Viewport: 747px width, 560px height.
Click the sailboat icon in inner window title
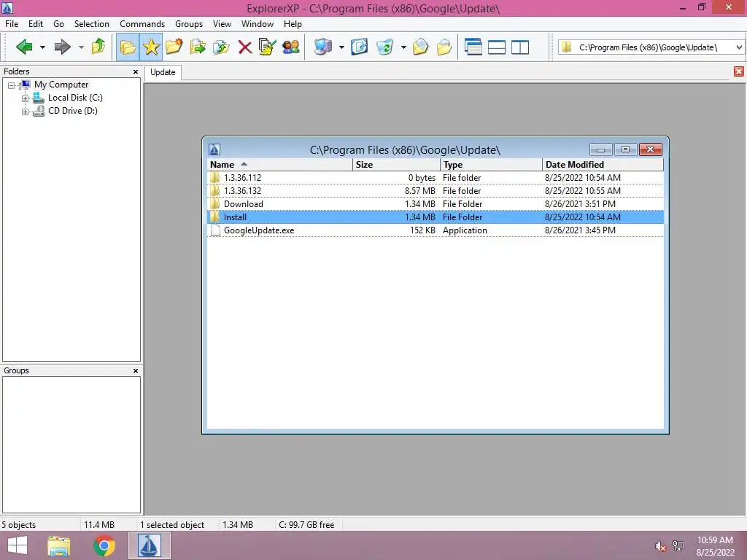[214, 149]
